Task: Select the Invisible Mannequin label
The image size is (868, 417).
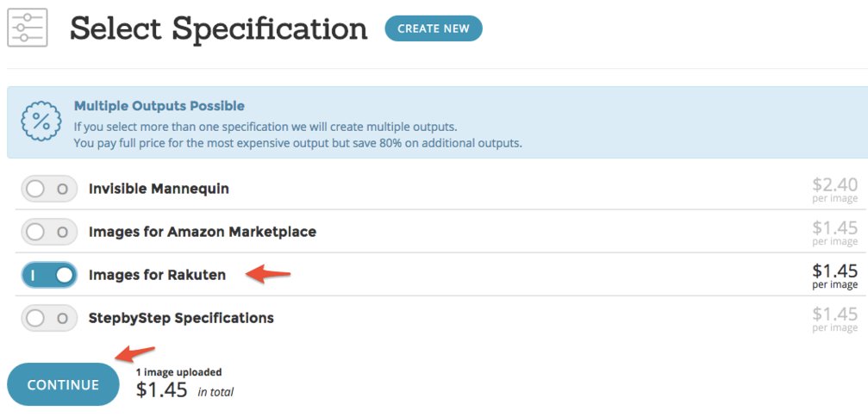Action: (159, 189)
